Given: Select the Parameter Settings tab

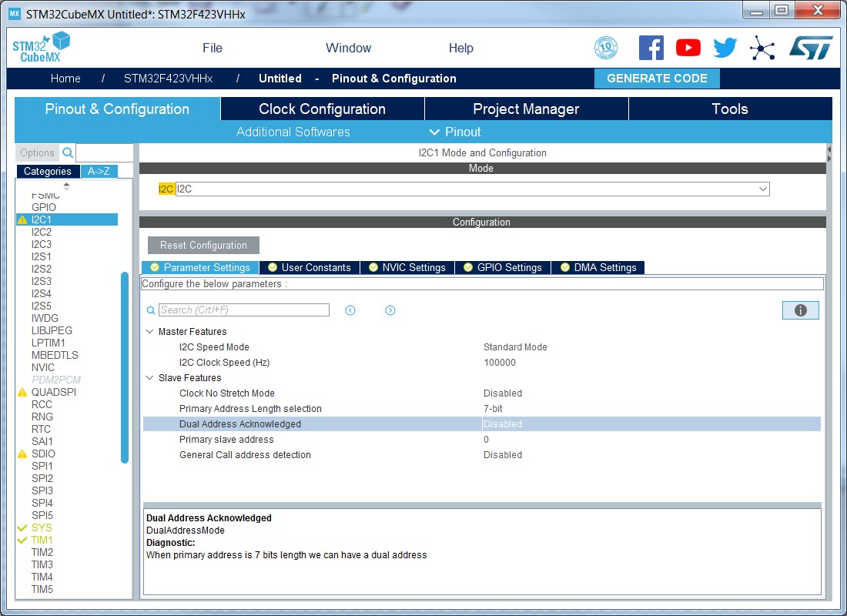Looking at the screenshot, I should pyautogui.click(x=200, y=267).
